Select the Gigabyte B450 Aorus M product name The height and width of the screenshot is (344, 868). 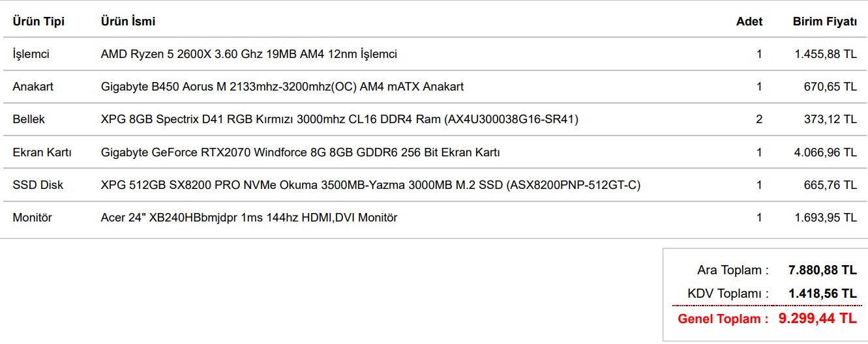pyautogui.click(x=282, y=87)
